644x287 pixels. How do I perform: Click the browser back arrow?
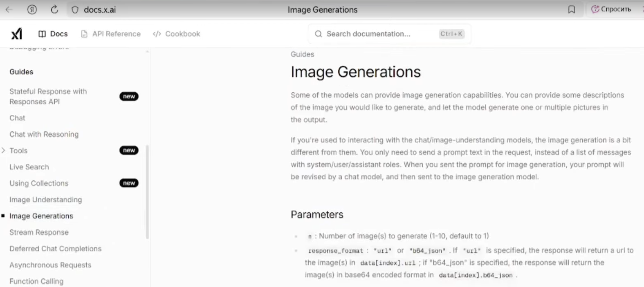(x=9, y=9)
